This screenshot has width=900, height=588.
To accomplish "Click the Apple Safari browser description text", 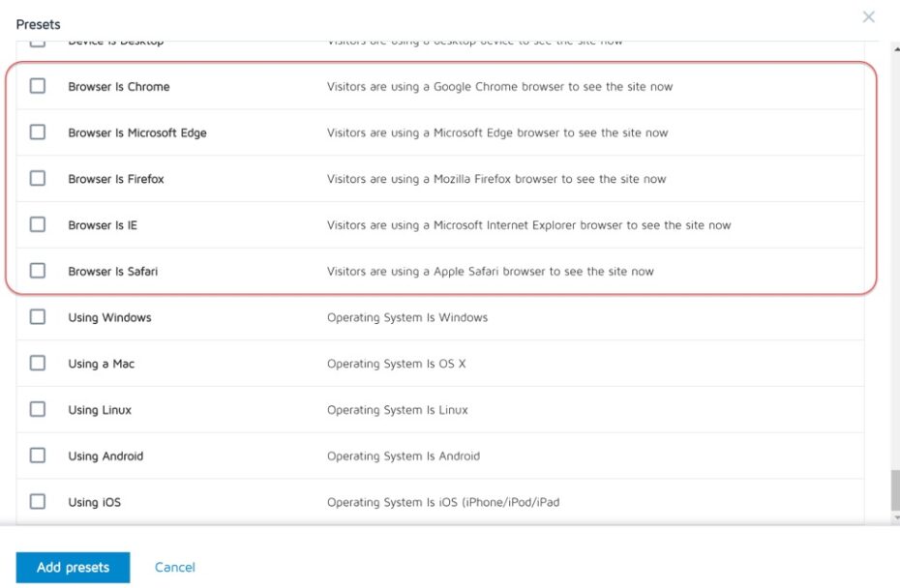I will 490,272.
